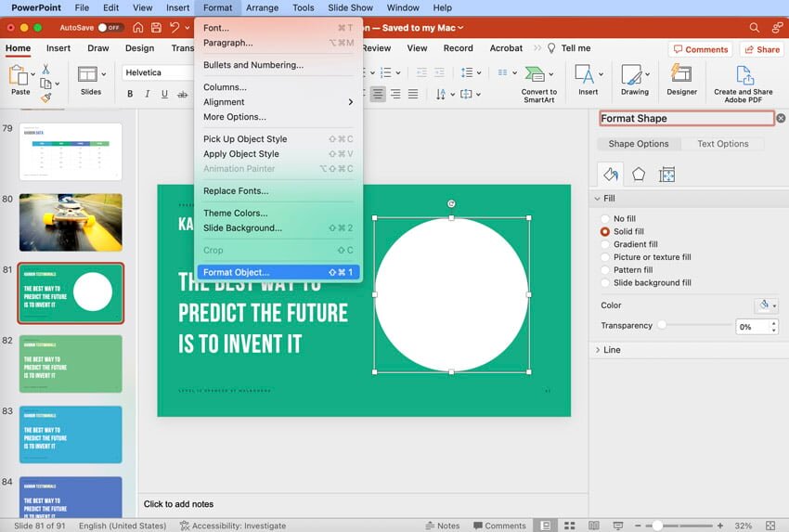Select the Fill & Line paint bucket icon

click(611, 174)
